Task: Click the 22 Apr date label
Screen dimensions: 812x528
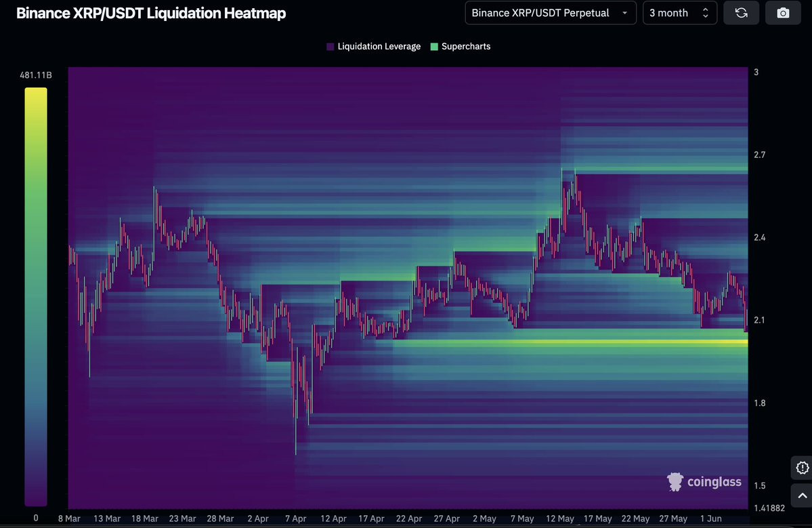Action: pos(409,519)
